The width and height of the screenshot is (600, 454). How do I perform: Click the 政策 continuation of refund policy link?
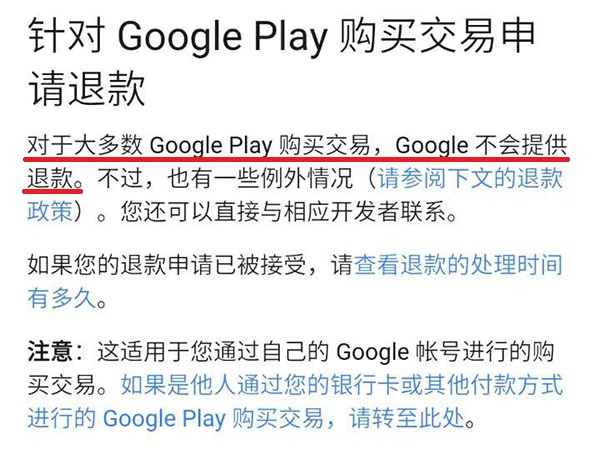[x=50, y=211]
